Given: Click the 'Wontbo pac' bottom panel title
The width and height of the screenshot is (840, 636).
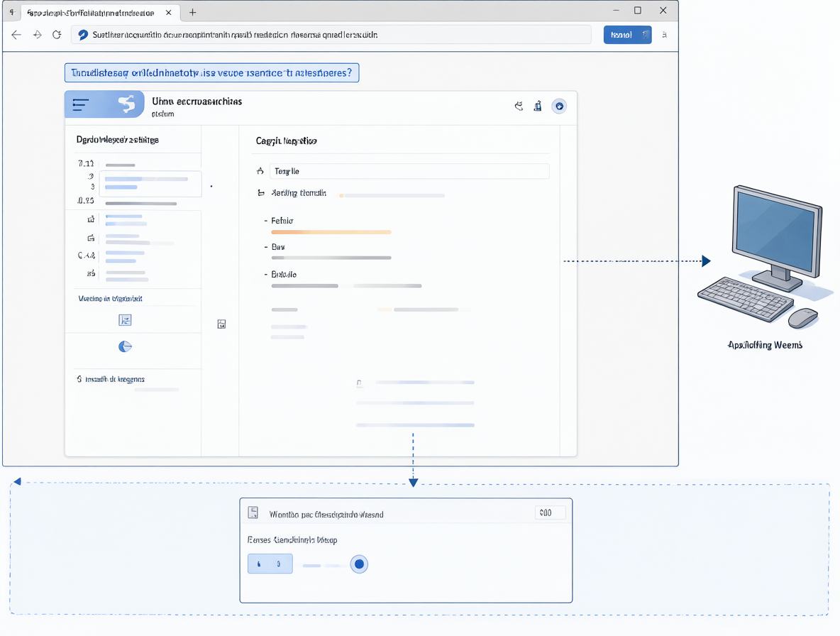Looking at the screenshot, I should click(x=326, y=515).
